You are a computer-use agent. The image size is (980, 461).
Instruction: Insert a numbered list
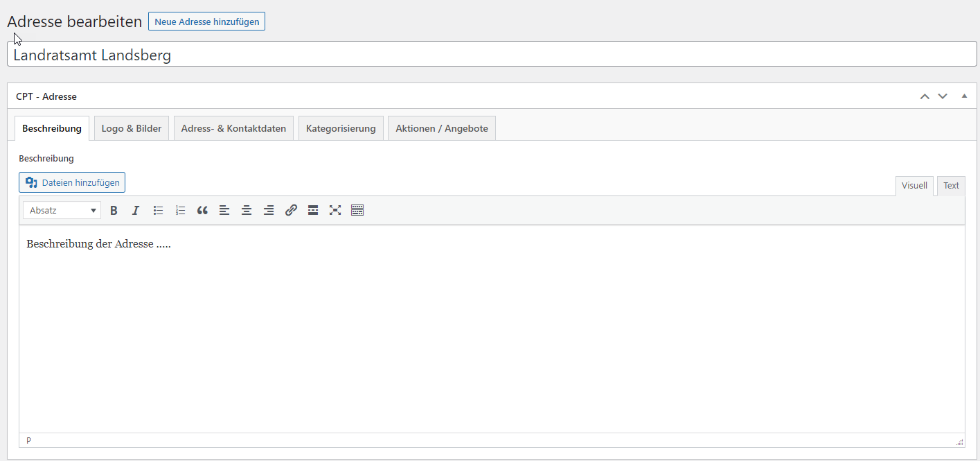(180, 210)
